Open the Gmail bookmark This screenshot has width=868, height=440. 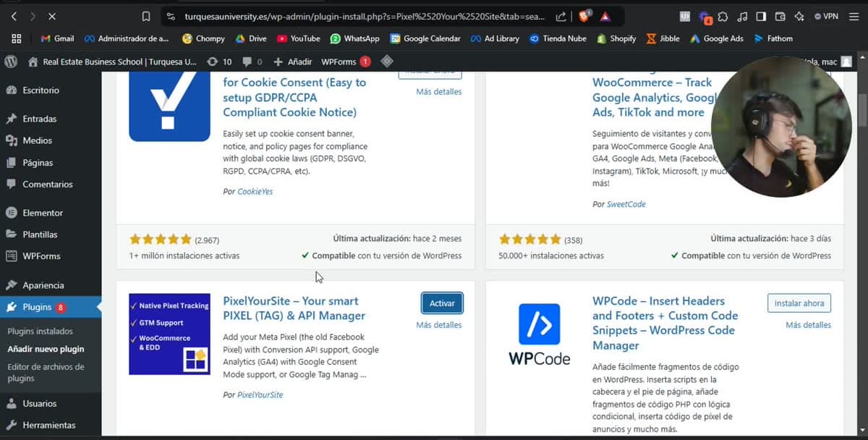click(x=57, y=38)
